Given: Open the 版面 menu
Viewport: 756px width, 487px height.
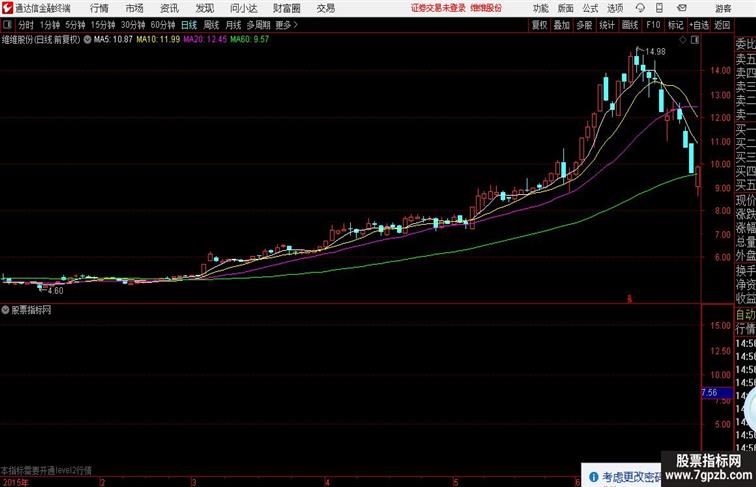Looking at the screenshot, I should pos(566,8).
